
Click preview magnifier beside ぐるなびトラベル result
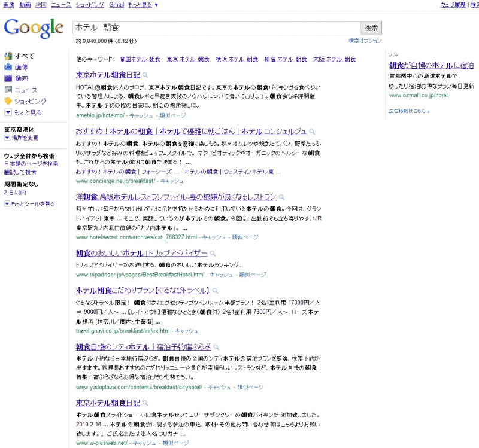(x=215, y=291)
